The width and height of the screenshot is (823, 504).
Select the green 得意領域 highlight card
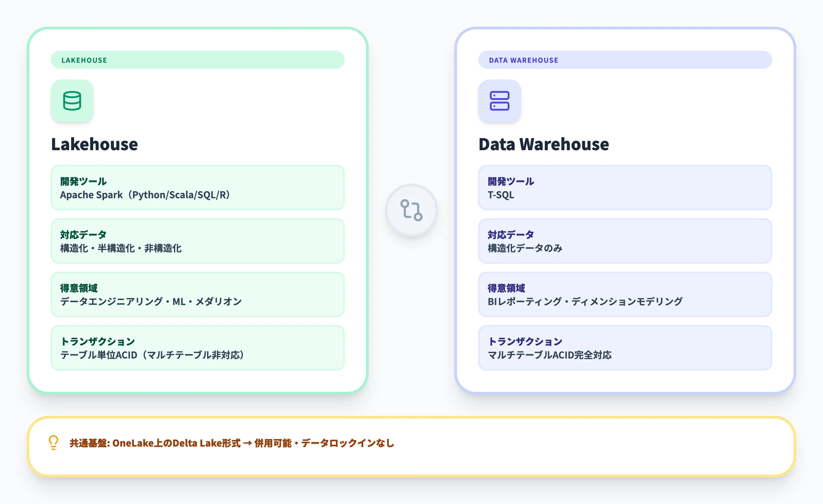(x=197, y=294)
